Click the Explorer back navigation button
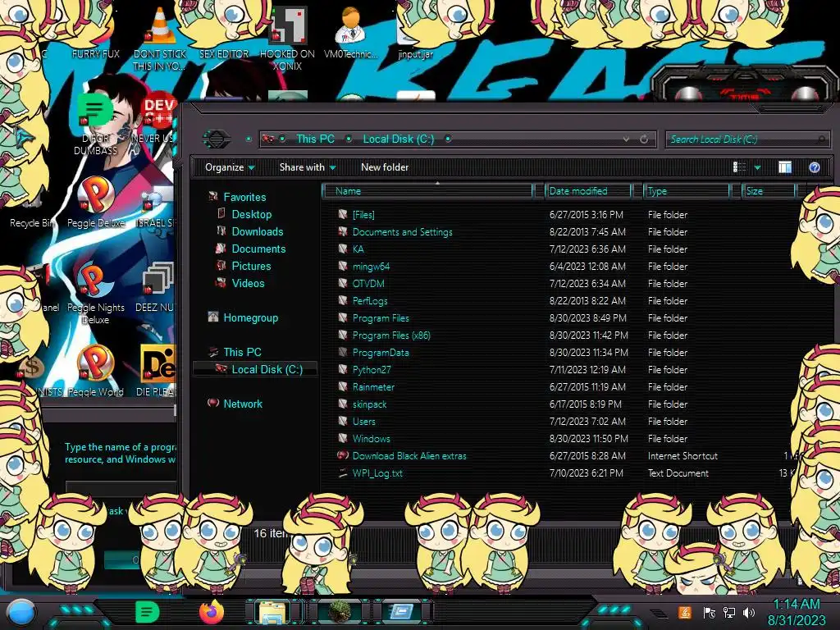 (x=217, y=139)
